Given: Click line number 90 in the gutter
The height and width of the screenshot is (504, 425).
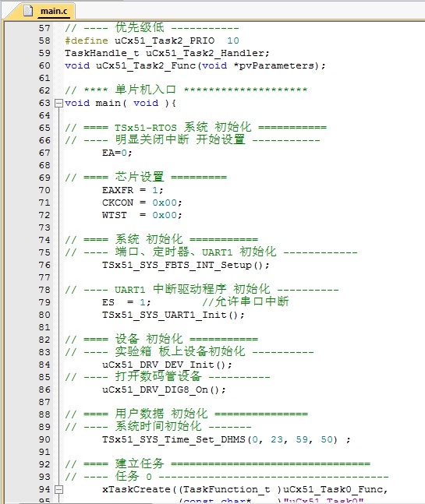Looking at the screenshot, I should coord(44,439).
